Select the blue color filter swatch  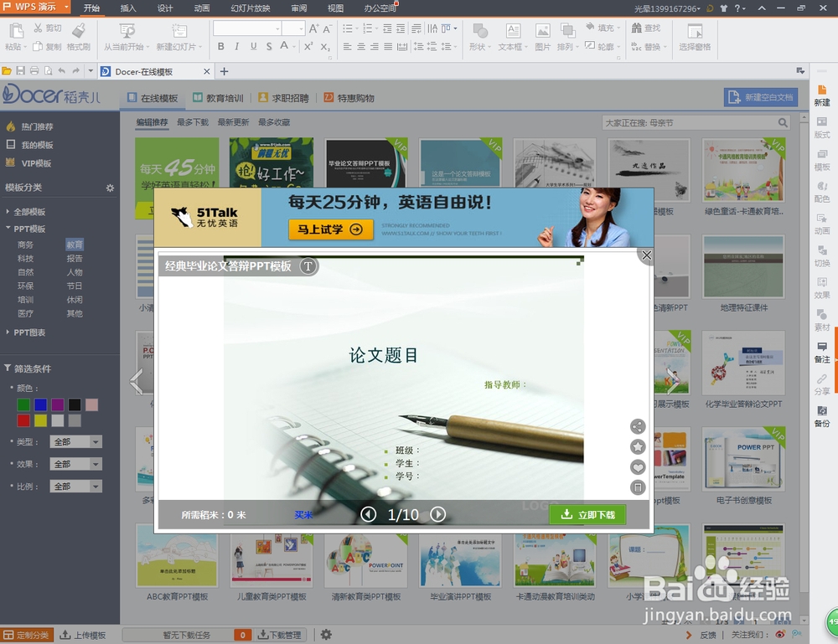point(40,404)
